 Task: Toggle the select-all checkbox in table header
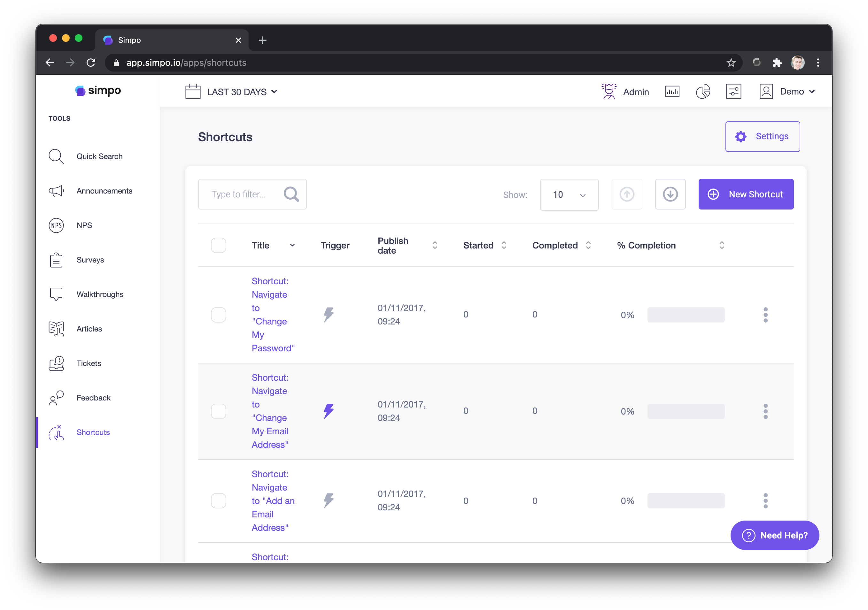pos(219,245)
